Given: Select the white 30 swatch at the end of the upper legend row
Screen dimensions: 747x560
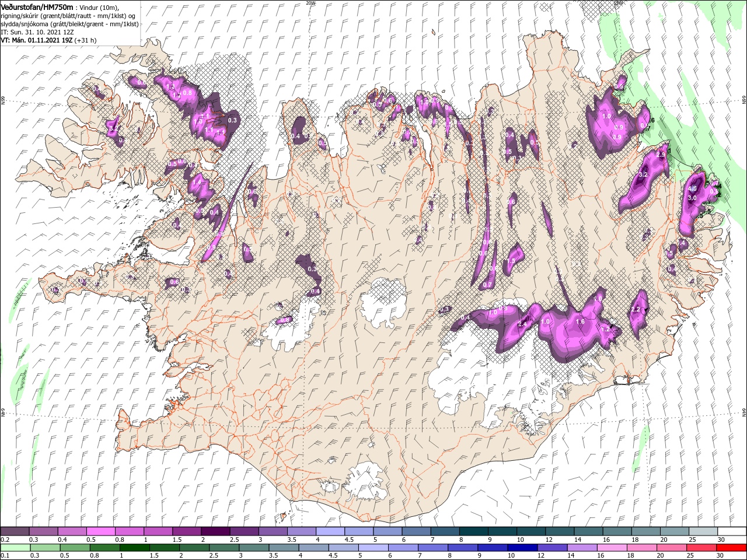Looking at the screenshot, I should (732, 531).
